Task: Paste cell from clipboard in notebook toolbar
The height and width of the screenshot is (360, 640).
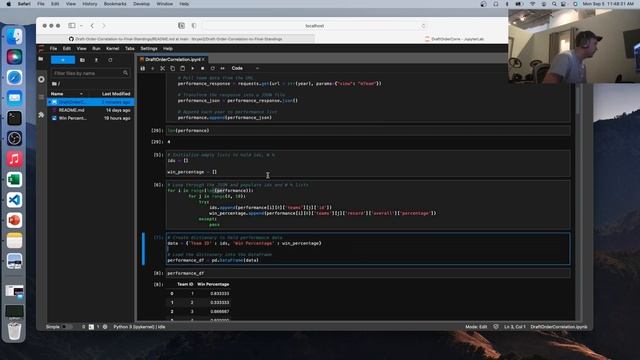Action: pos(182,68)
